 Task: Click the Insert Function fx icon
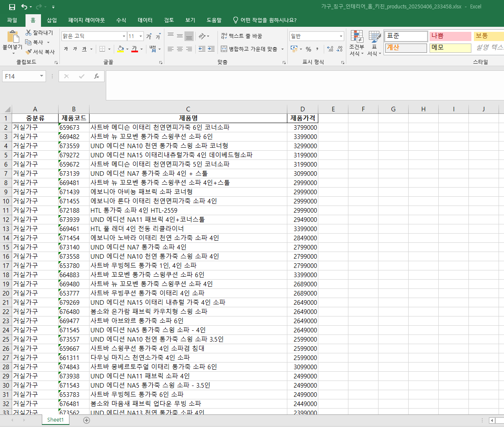point(96,76)
